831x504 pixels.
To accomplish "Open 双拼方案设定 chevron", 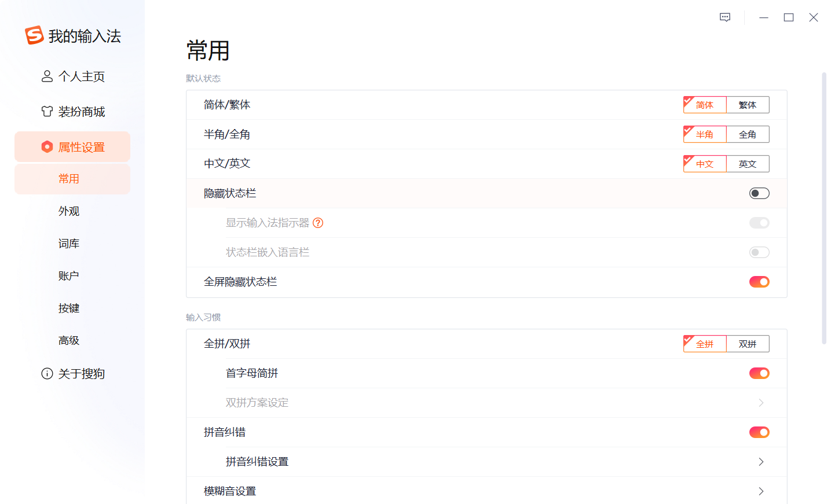I will [761, 403].
